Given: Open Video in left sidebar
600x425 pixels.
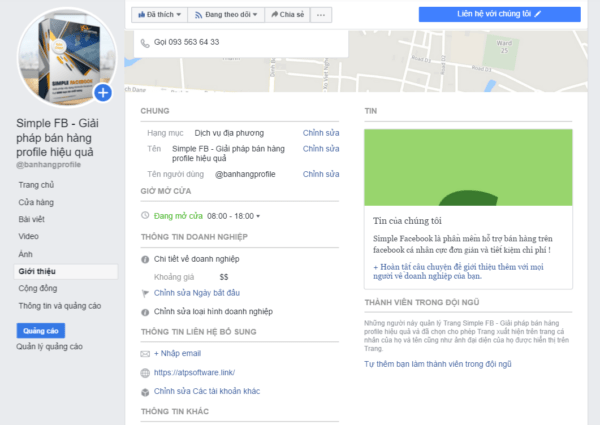Looking at the screenshot, I should click(28, 236).
